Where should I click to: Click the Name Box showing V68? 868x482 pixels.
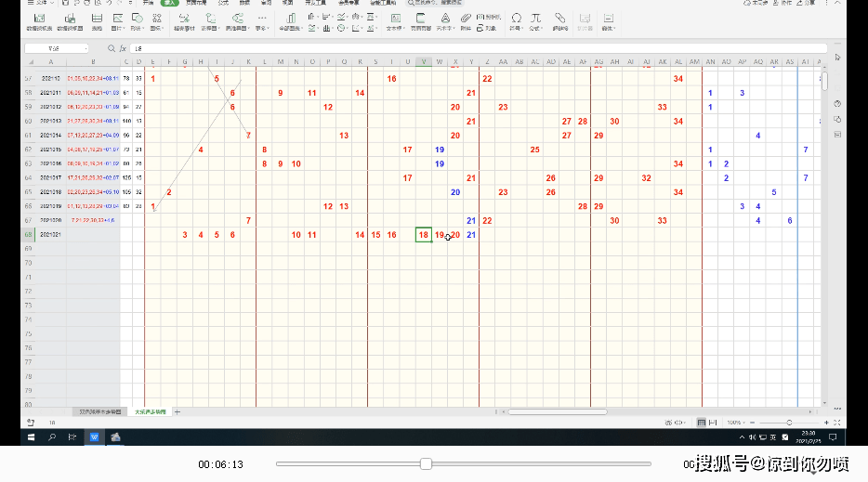coord(57,48)
